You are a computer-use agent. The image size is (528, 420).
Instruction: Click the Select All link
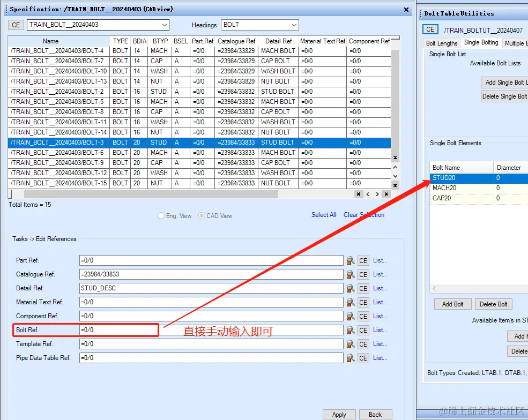point(324,215)
